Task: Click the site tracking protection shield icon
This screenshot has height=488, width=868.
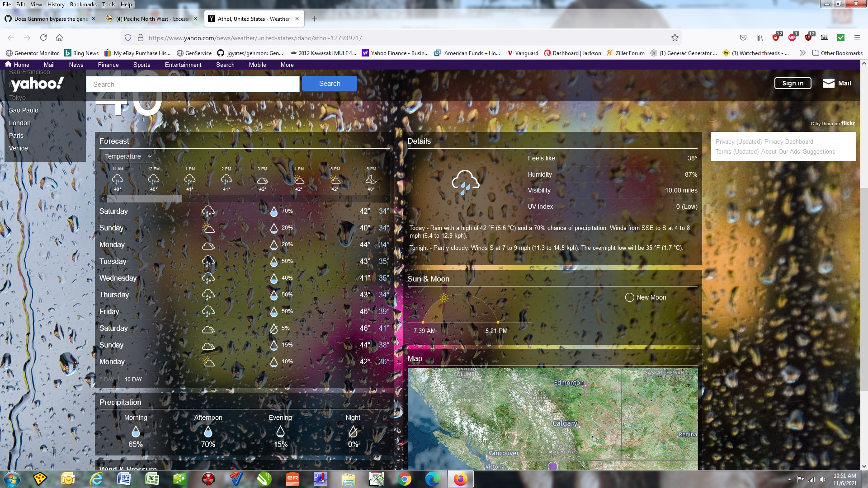Action: [128, 38]
